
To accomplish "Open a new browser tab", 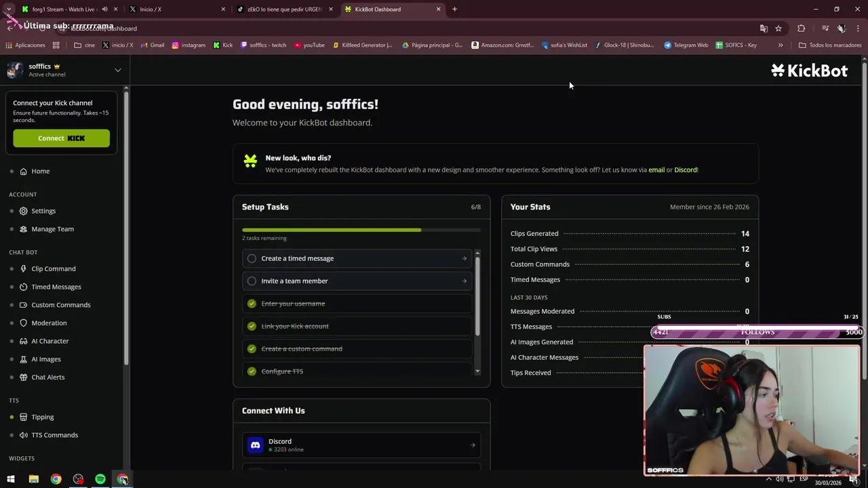I will (x=454, y=9).
